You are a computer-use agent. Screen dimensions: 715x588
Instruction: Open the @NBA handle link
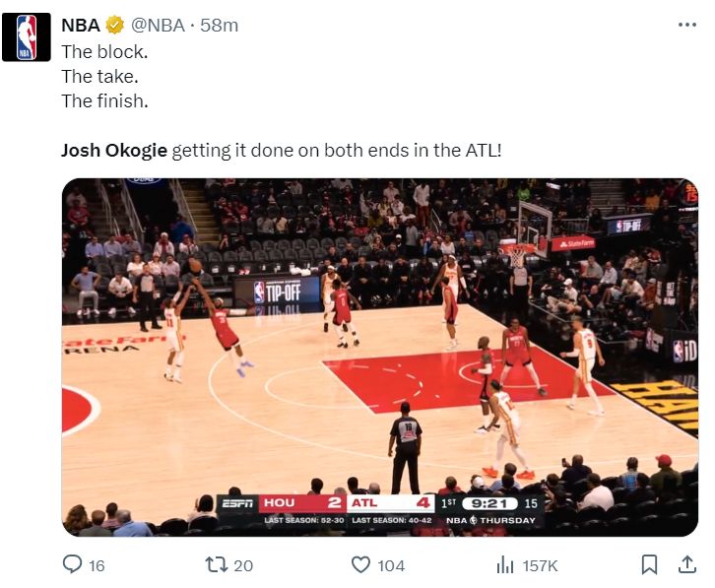(x=160, y=26)
